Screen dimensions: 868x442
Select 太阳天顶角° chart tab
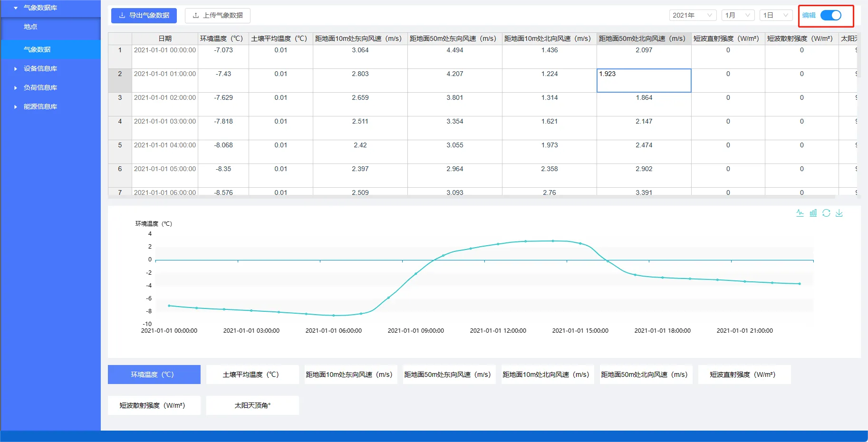point(252,405)
